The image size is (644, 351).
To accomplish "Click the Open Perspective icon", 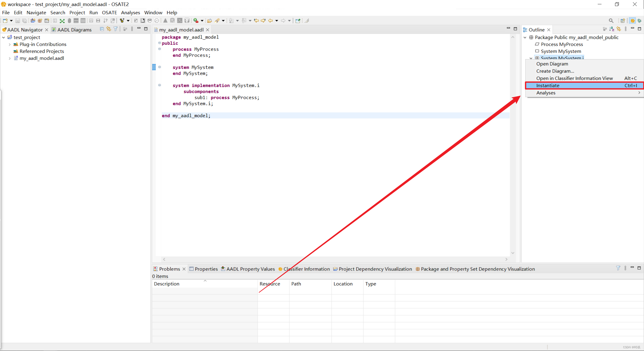I will point(623,21).
